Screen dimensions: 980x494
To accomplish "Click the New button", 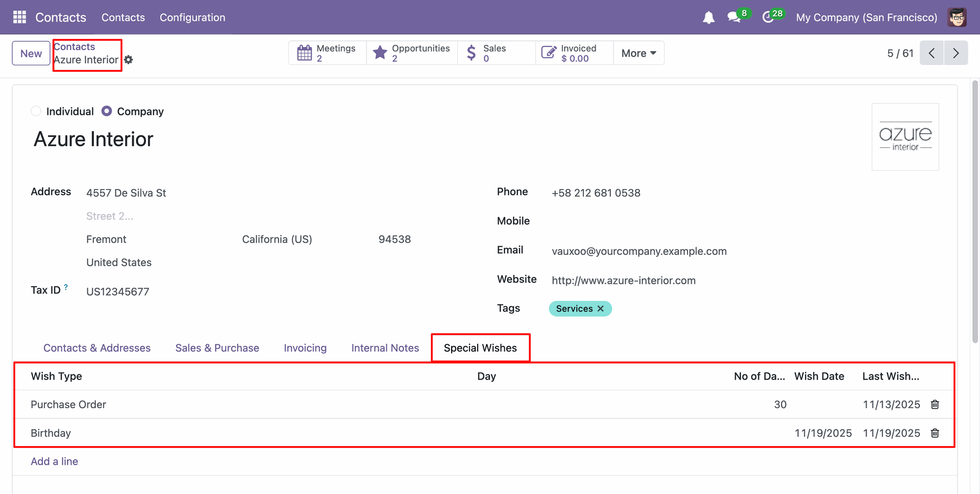I will (x=31, y=53).
